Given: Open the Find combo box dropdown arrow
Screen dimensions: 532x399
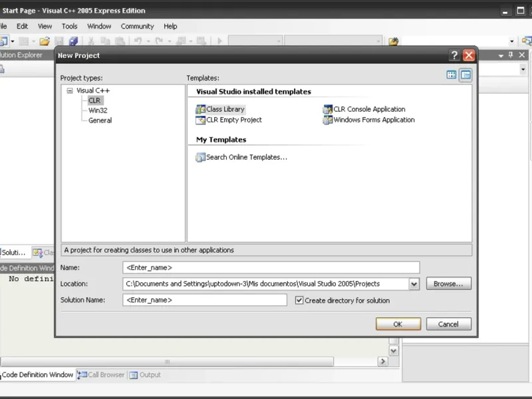Looking at the screenshot, I should click(x=511, y=41).
